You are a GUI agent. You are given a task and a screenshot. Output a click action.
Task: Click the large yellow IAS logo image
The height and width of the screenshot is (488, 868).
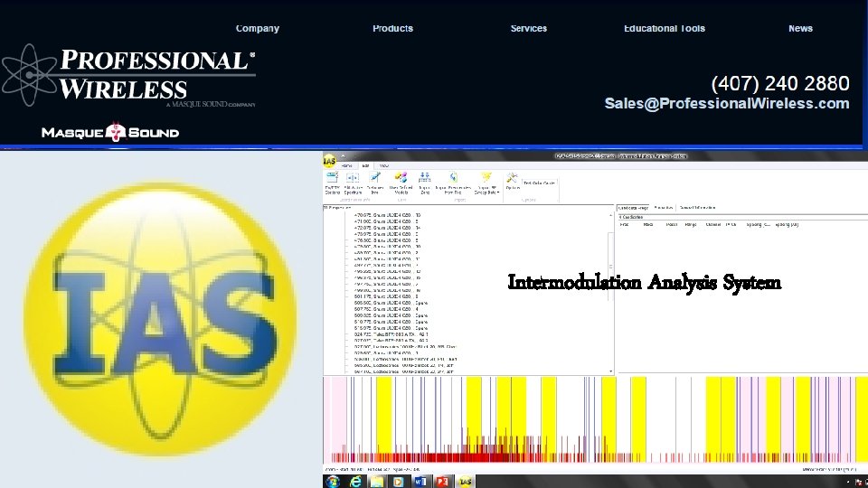tap(160, 319)
